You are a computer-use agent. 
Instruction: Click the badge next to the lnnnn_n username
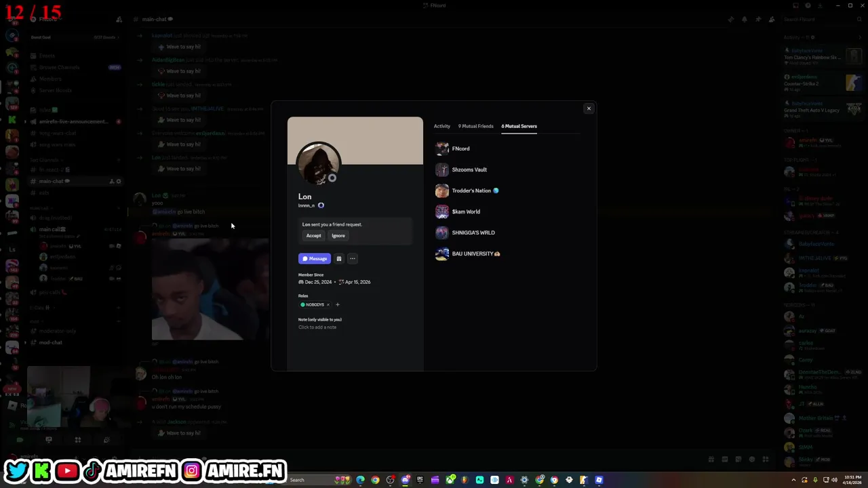point(321,205)
